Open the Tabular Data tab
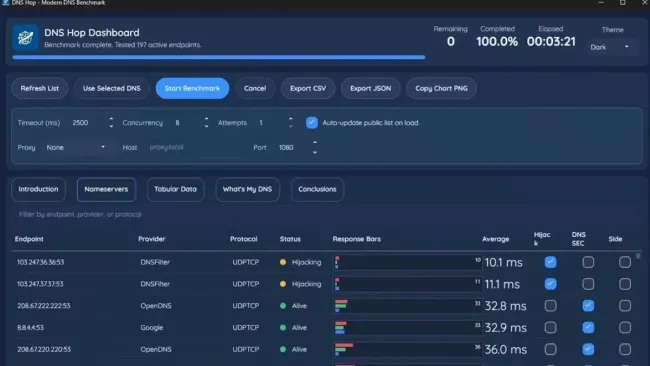650x366 pixels. [175, 189]
